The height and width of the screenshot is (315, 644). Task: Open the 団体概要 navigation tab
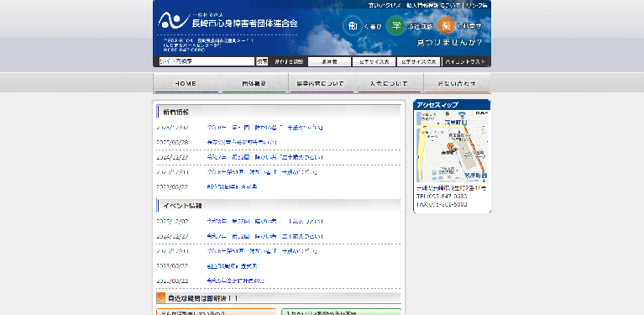(254, 83)
